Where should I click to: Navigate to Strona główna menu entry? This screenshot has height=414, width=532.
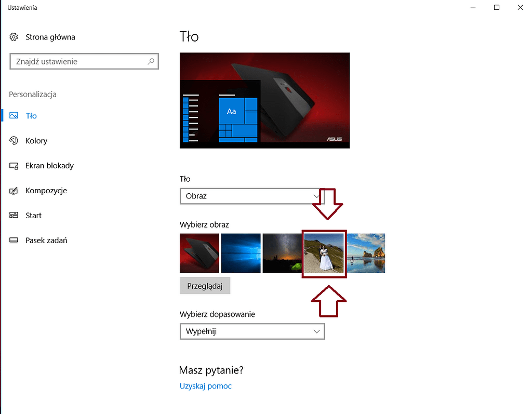click(50, 37)
